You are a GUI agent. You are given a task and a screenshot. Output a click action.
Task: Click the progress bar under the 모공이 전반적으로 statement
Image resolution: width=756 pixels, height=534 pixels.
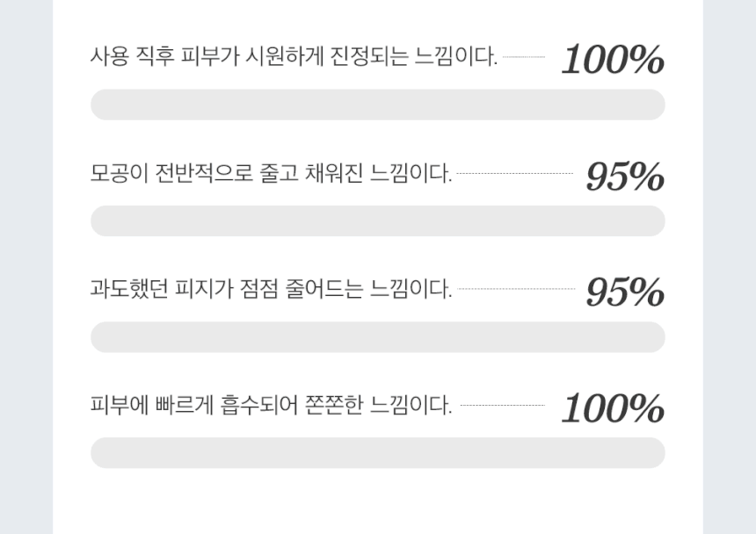coord(378,221)
